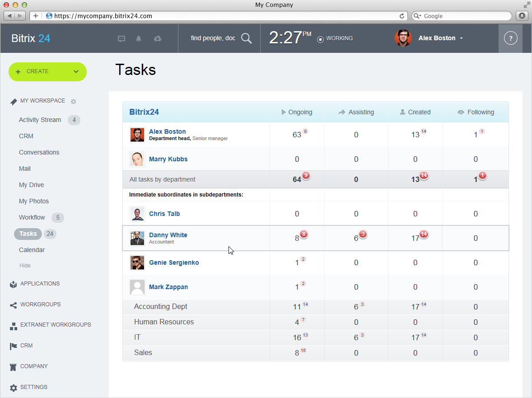This screenshot has width=532, height=398.
Task: Click the Created column person icon
Action: (402, 112)
